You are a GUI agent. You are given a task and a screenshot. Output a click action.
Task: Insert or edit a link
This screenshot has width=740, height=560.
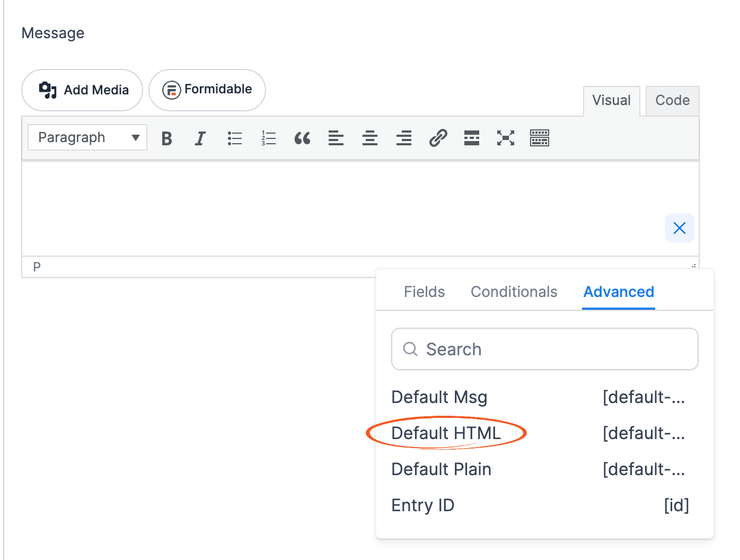point(438,138)
